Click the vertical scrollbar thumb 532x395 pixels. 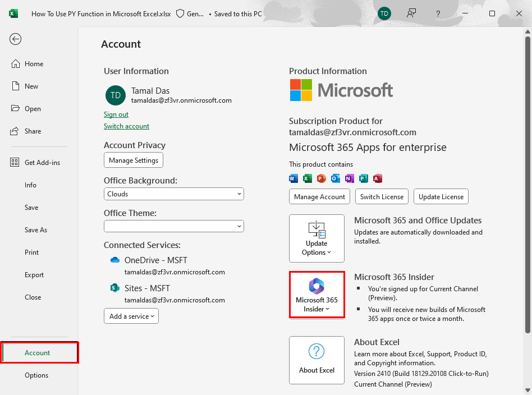[x=528, y=185]
